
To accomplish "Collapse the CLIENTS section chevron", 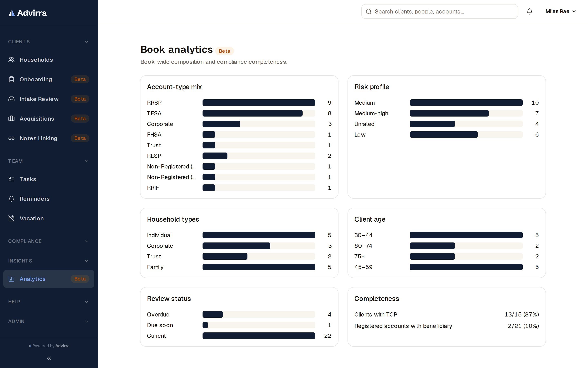I will click(87, 42).
